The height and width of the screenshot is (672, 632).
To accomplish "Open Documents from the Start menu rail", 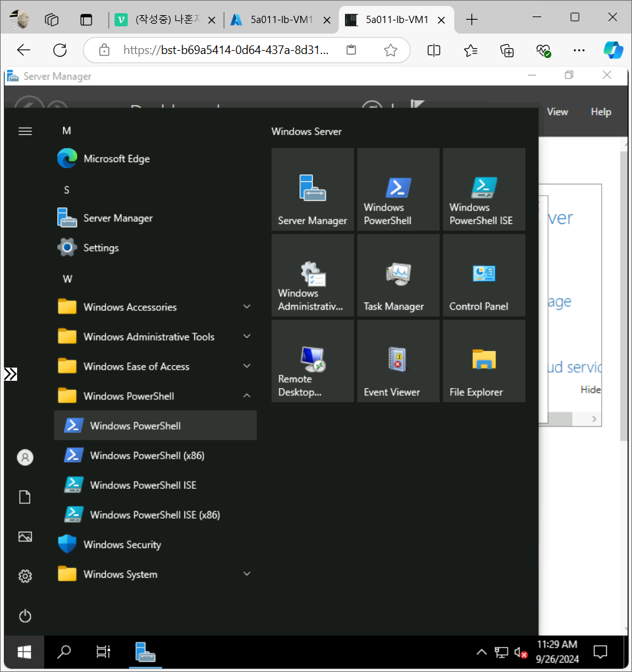I will (x=25, y=497).
